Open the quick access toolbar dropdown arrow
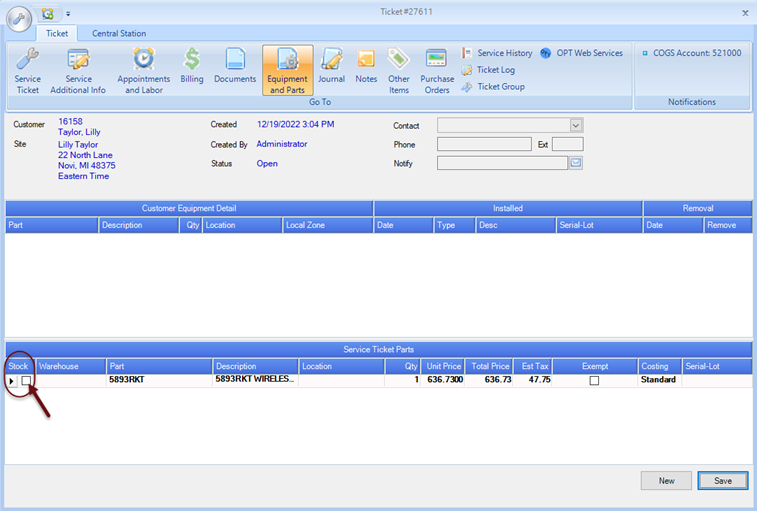 click(69, 14)
